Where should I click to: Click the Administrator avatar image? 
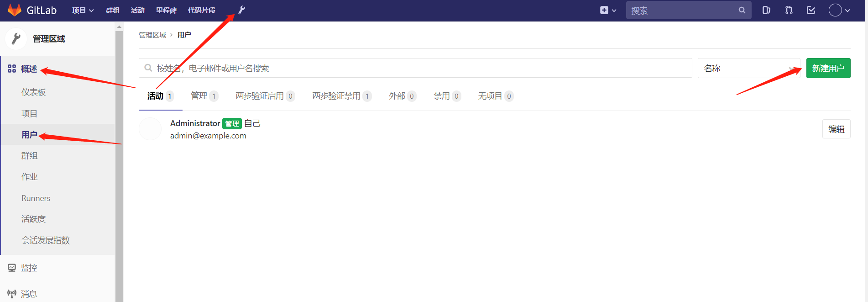coord(150,129)
